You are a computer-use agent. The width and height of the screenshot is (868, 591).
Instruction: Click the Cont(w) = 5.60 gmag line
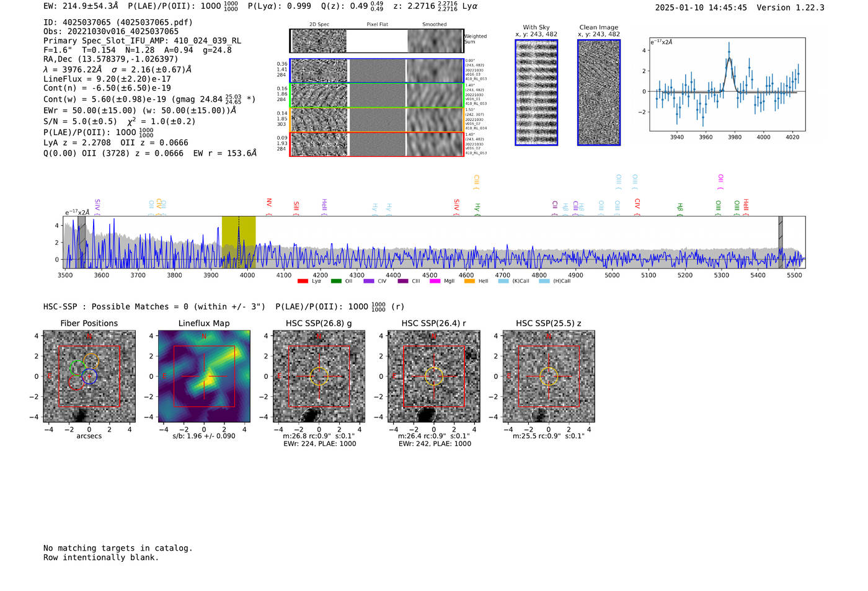point(149,99)
